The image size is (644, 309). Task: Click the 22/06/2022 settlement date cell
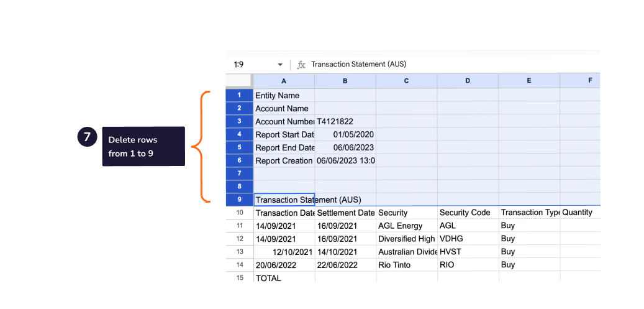tap(345, 265)
